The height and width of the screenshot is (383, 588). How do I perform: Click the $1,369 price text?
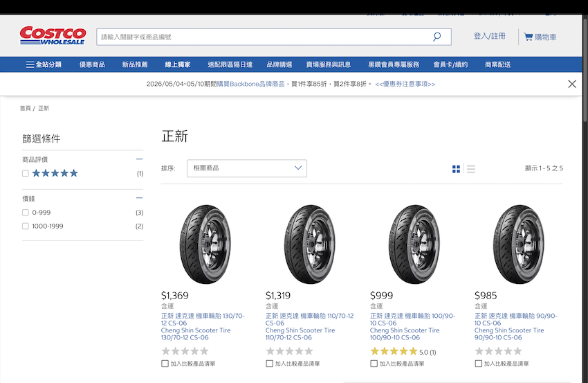click(175, 296)
